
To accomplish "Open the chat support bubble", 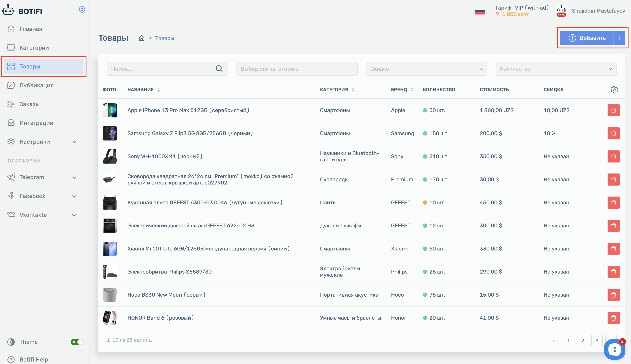I will pos(614,349).
